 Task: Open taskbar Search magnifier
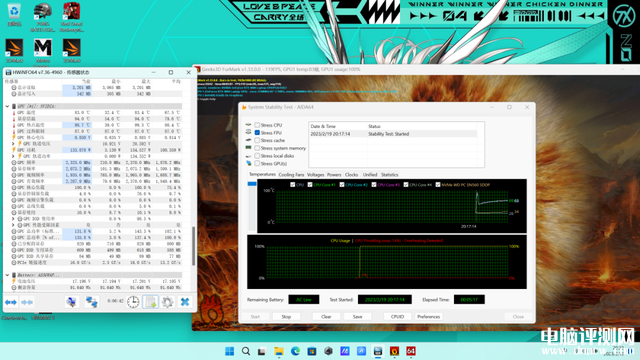coord(246,351)
